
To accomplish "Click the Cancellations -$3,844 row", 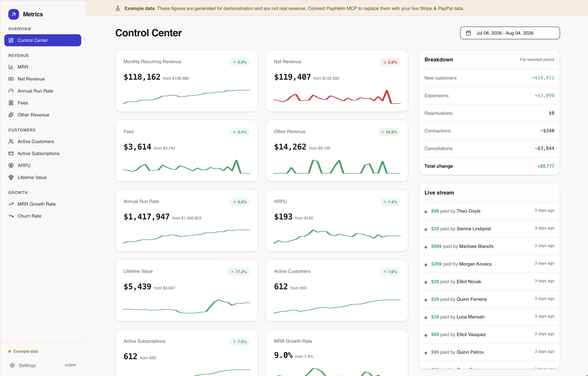I will click(489, 148).
